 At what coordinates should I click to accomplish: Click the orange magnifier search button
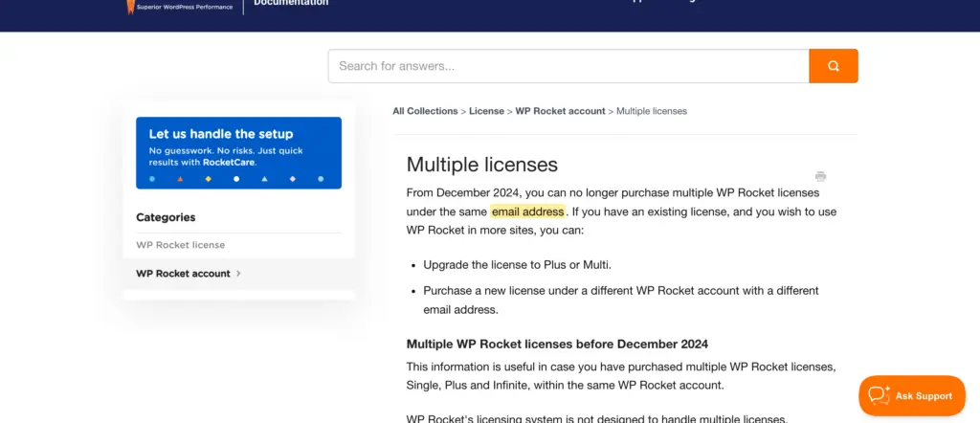(x=834, y=66)
